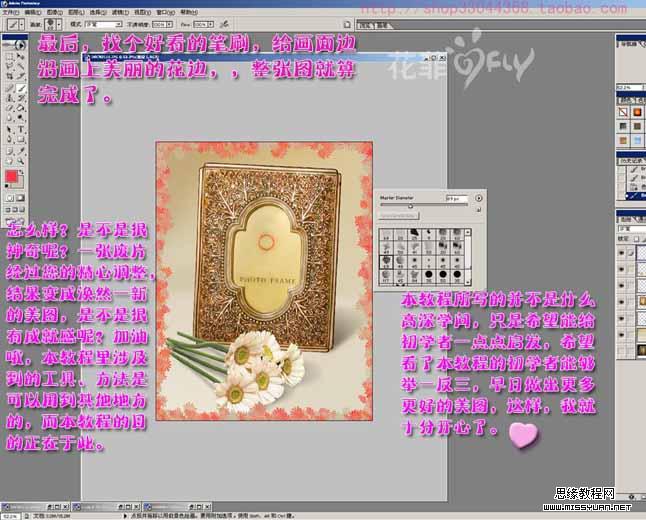Open the 帮助 (Help) menu
Image resolution: width=646 pixels, height=520 pixels.
pos(189,12)
